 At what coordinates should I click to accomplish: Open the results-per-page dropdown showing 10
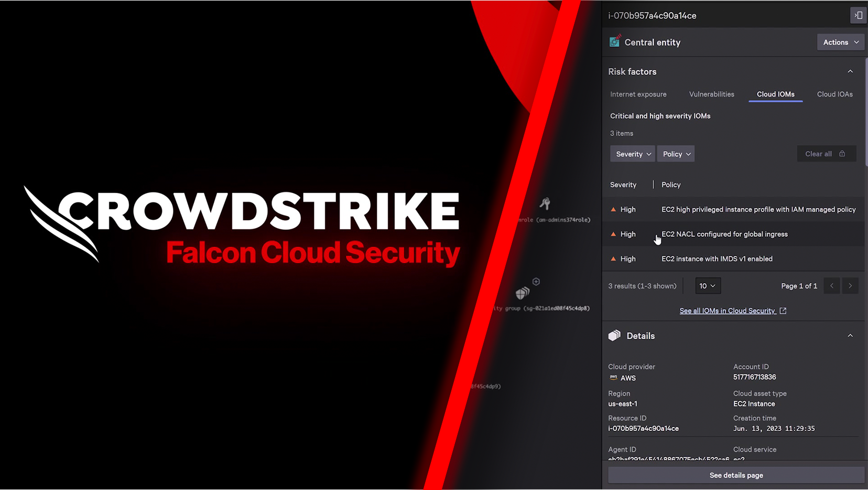[x=708, y=285]
